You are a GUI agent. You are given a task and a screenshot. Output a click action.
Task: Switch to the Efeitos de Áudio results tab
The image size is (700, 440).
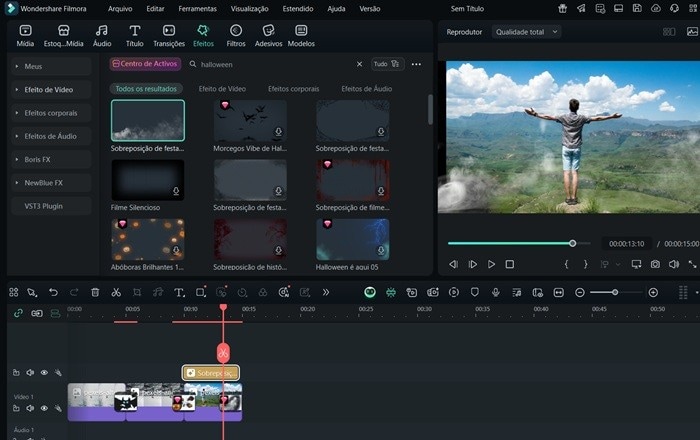(x=366, y=89)
